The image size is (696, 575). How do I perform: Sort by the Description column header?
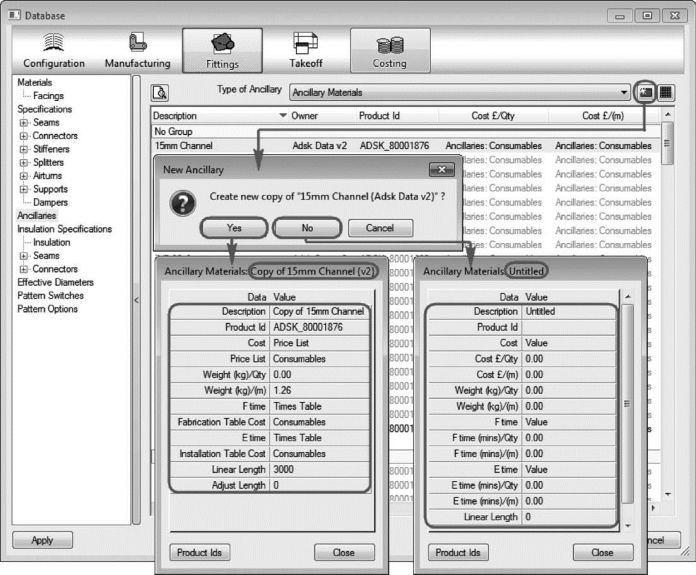click(x=220, y=116)
